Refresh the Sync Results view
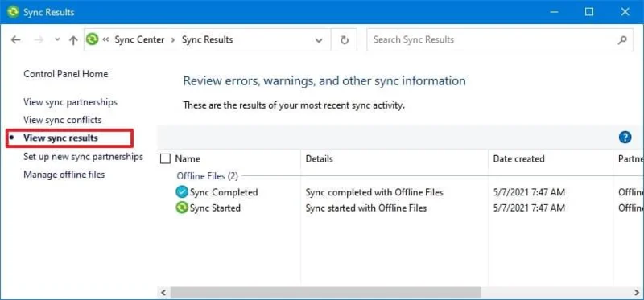This screenshot has width=644, height=300. pyautogui.click(x=345, y=39)
